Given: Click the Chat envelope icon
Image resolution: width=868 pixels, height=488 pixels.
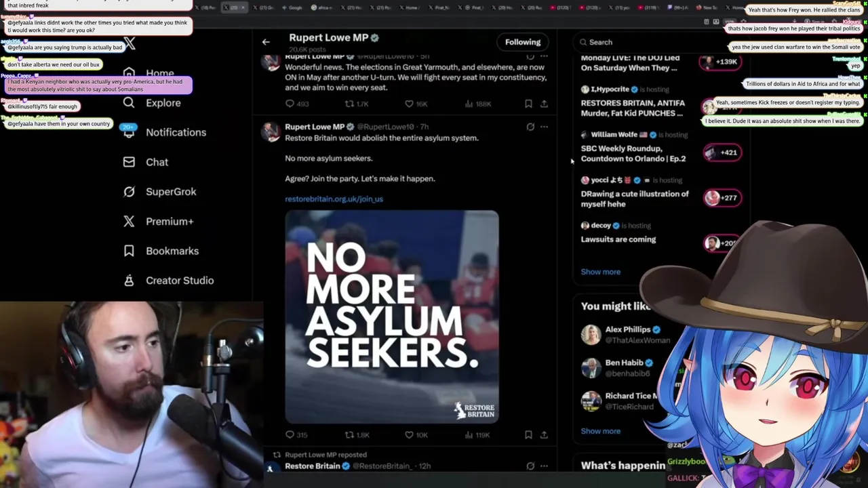Looking at the screenshot, I should pyautogui.click(x=129, y=162).
